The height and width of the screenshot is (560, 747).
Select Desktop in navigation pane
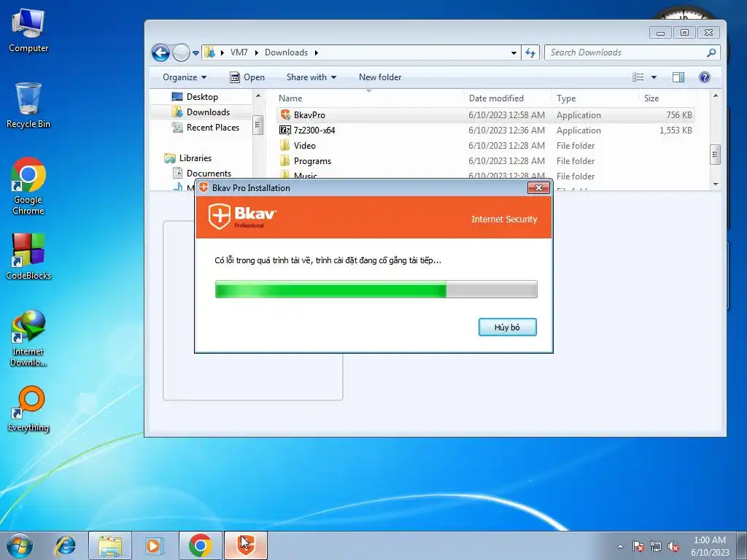coord(202,97)
